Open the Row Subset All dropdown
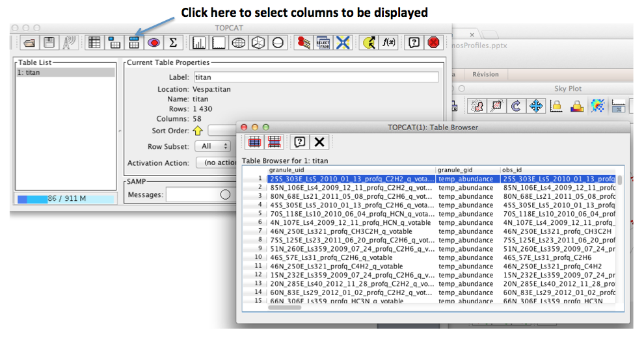This screenshot has height=338, width=644. coord(213,146)
